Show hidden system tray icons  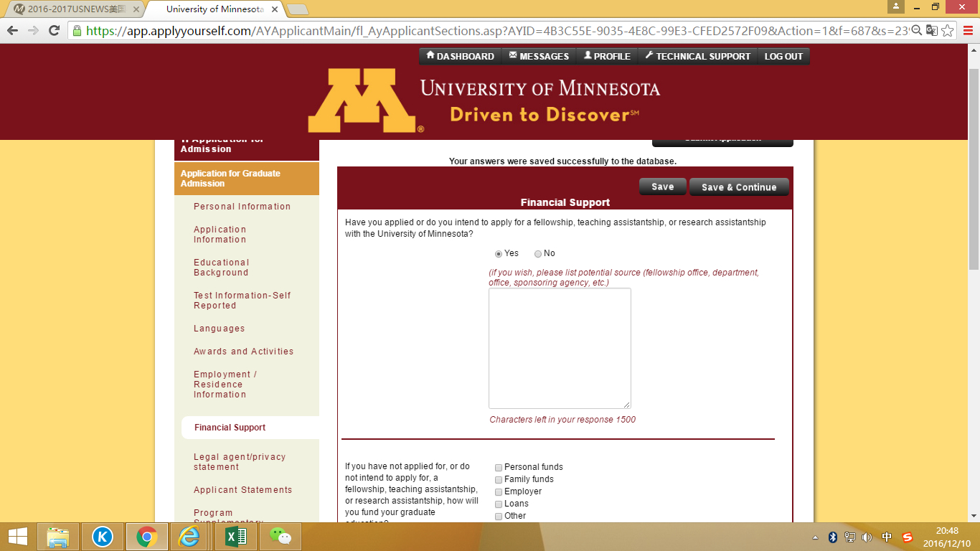coord(815,537)
